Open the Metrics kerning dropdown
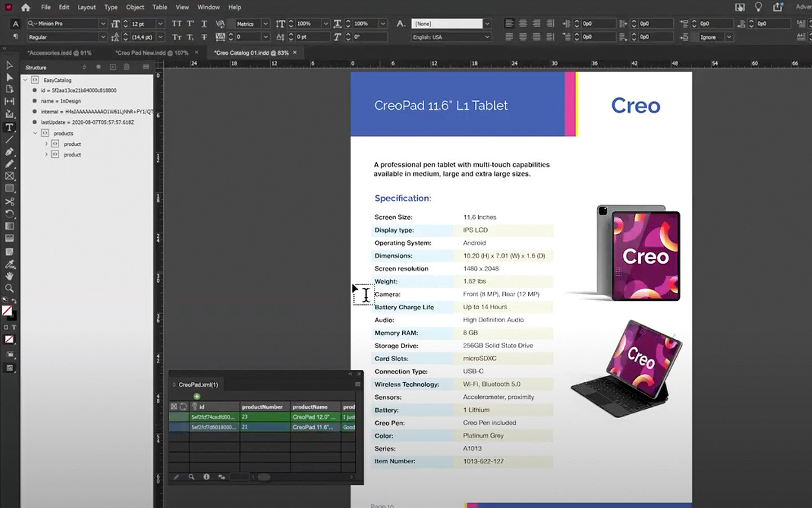 tap(266, 24)
